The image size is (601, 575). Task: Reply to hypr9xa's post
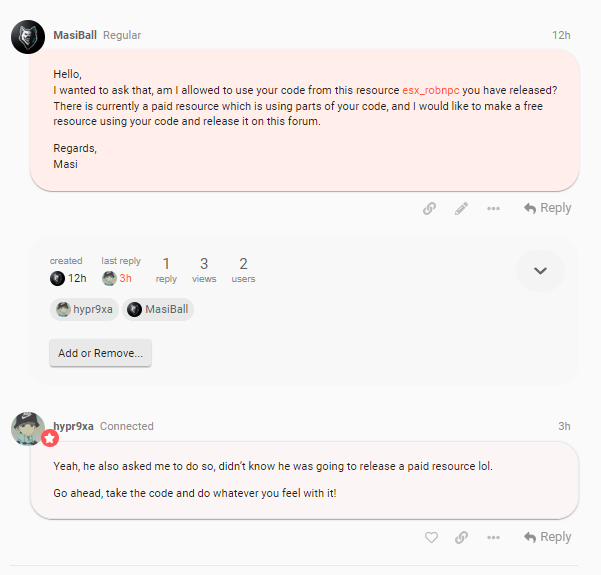tap(547, 537)
